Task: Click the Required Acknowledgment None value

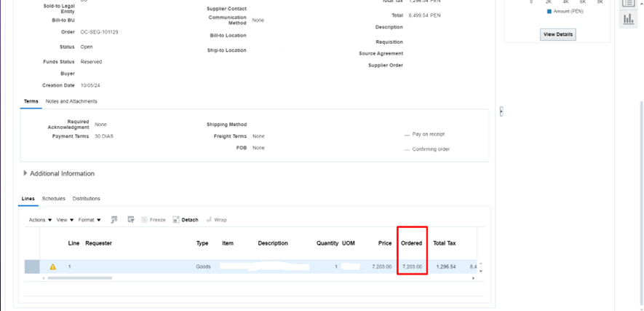Action: tap(100, 124)
